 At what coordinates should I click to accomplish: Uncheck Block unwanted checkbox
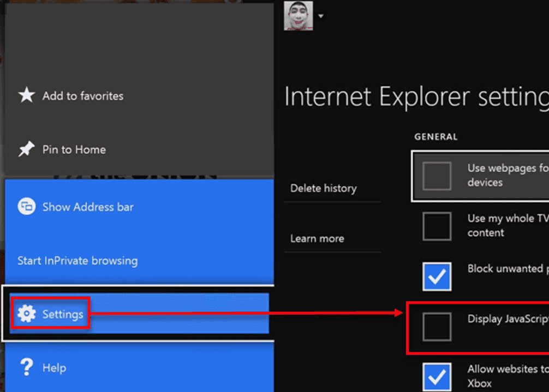point(437,276)
